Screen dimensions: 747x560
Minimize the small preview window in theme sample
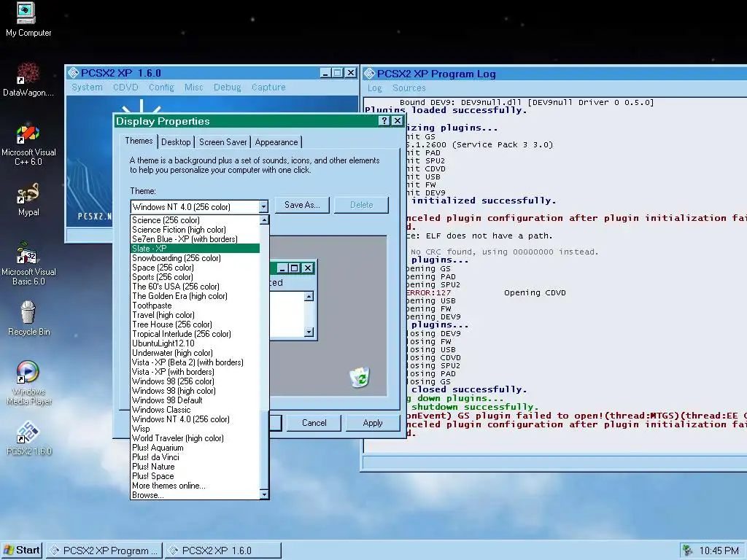pyautogui.click(x=282, y=268)
